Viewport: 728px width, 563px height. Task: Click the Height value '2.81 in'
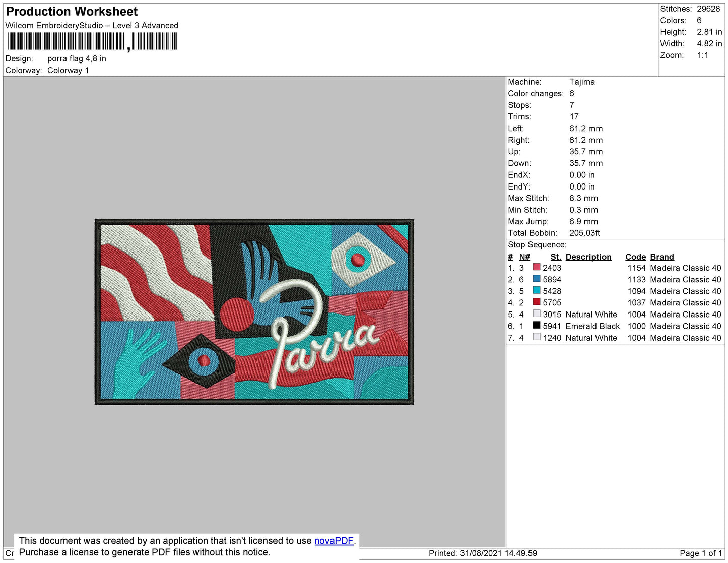(x=709, y=32)
